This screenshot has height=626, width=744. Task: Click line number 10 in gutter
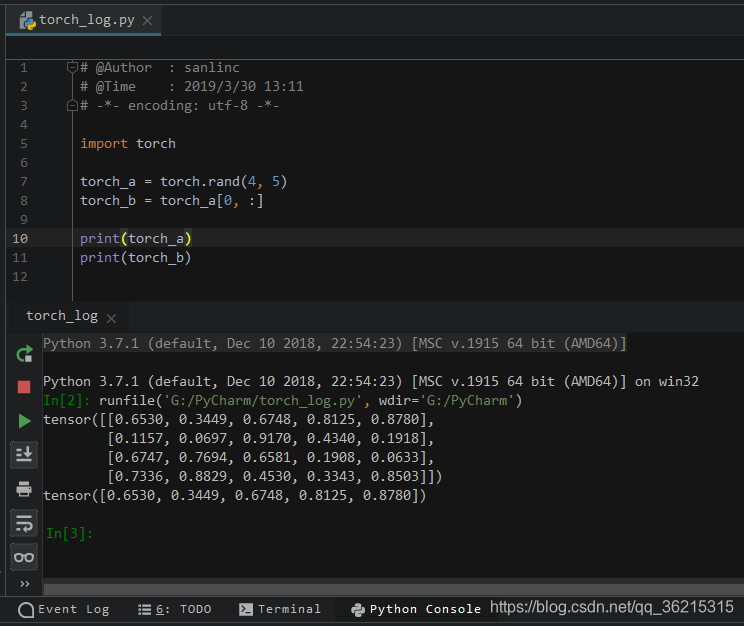(x=20, y=239)
